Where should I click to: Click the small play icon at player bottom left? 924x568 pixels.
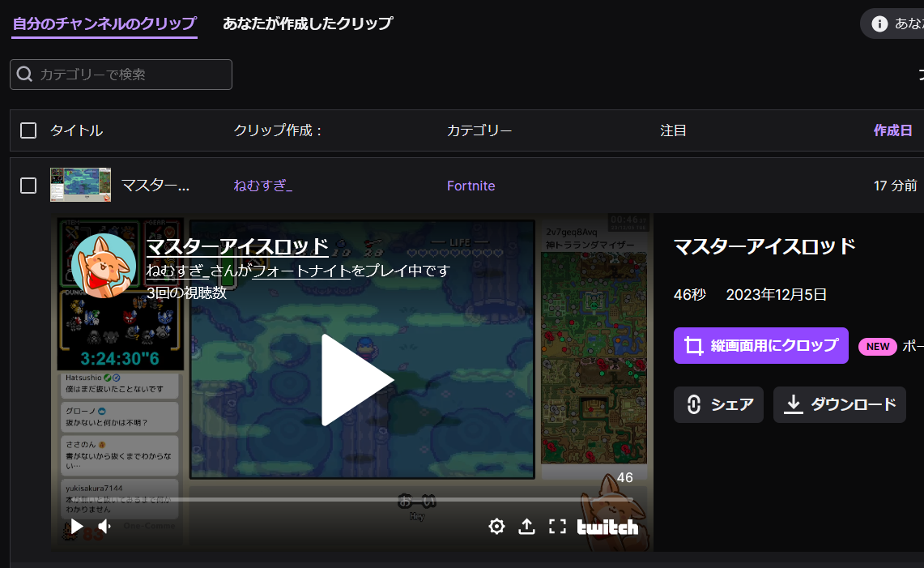click(x=76, y=526)
